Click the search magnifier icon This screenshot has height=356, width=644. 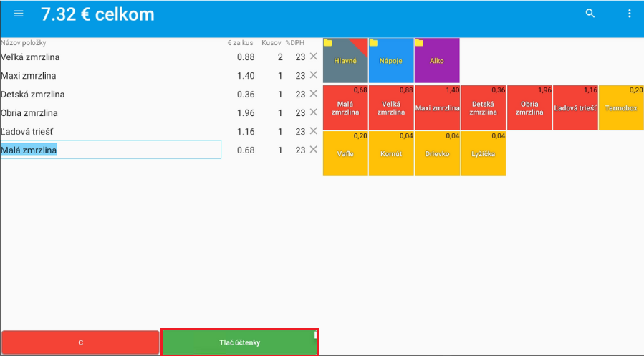click(x=590, y=14)
